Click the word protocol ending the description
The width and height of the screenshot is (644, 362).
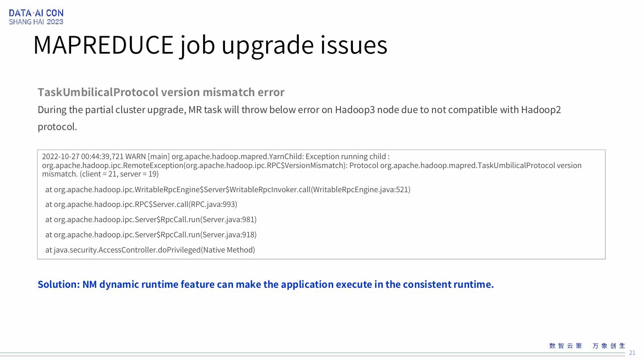click(x=57, y=126)
